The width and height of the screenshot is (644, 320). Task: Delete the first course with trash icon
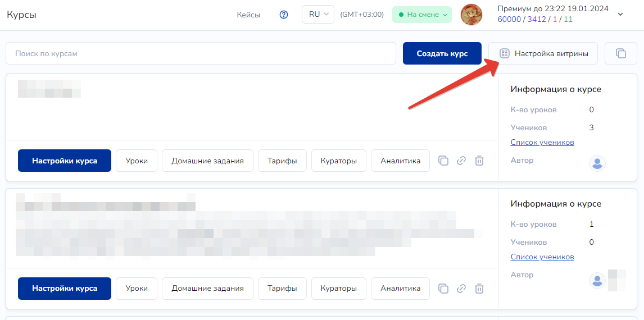pyautogui.click(x=479, y=161)
